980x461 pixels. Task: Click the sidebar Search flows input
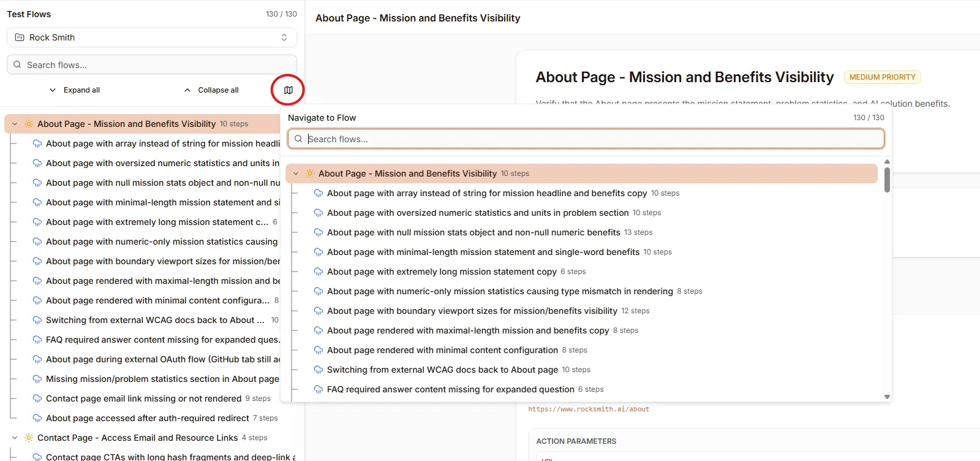152,65
